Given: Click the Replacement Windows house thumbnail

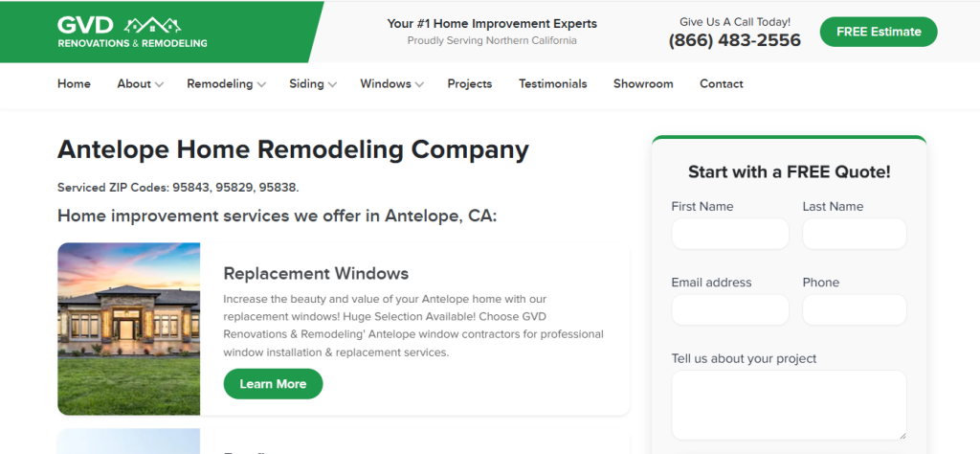Looking at the screenshot, I should [x=129, y=329].
